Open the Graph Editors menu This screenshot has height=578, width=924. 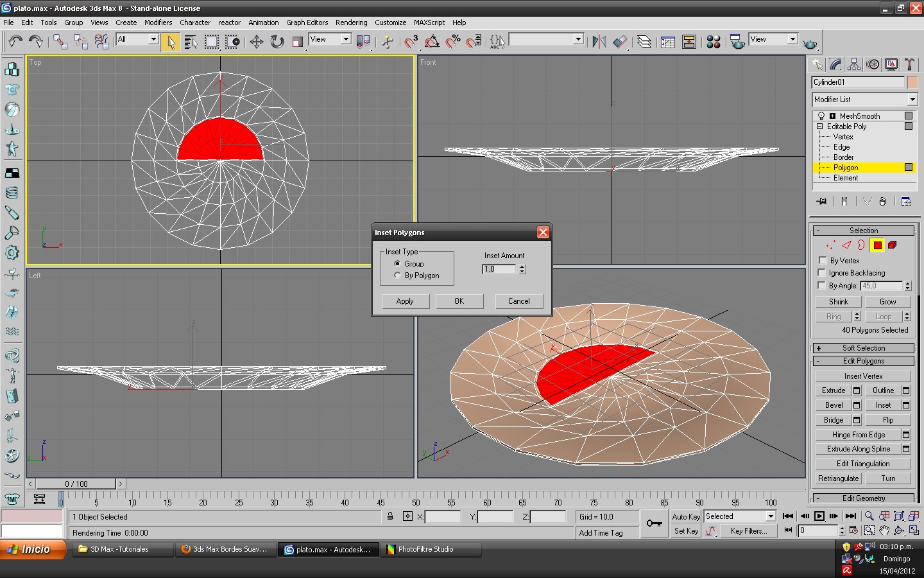tap(307, 22)
